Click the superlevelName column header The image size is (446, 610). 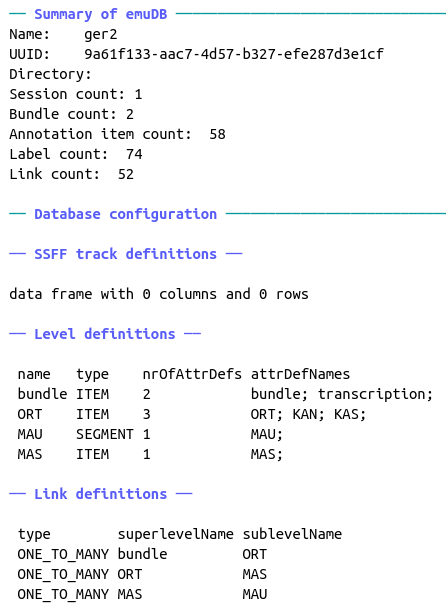click(x=176, y=534)
